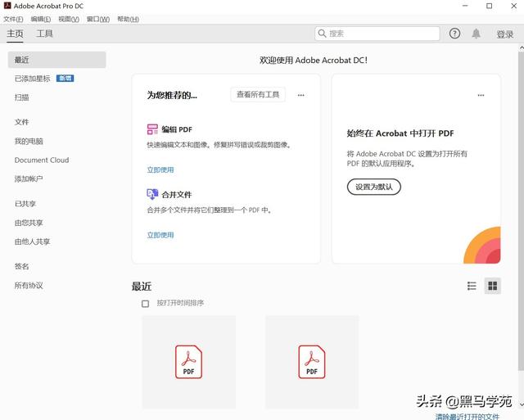Click the vertical scrollbar on the right

(x=521, y=210)
